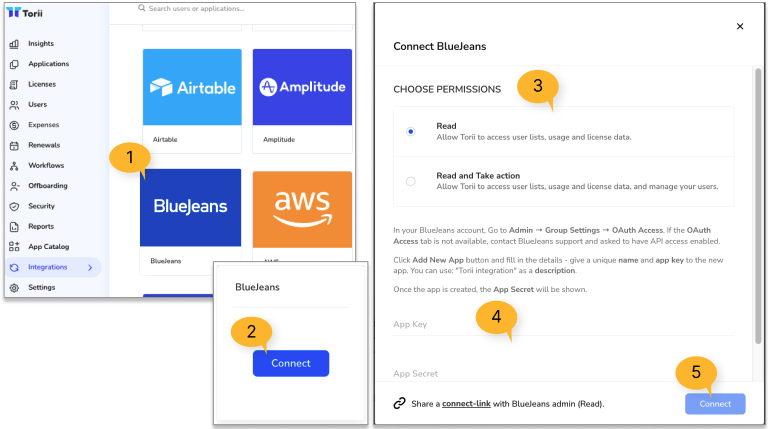
Task: Click the Airtable caption under the tile
Action: pos(165,140)
